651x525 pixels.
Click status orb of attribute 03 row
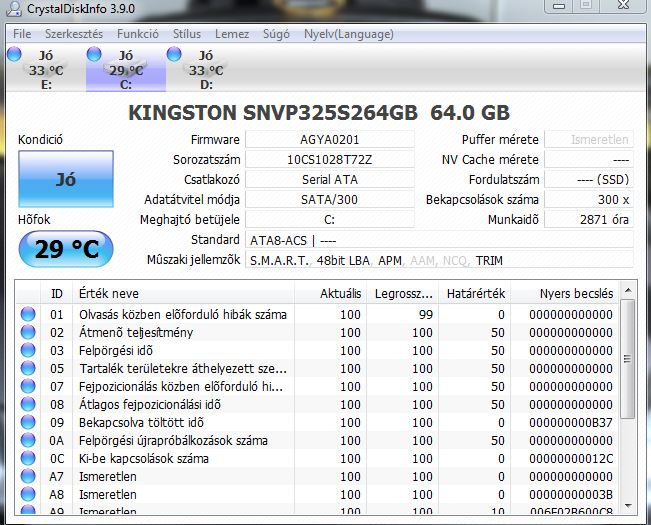(28, 350)
